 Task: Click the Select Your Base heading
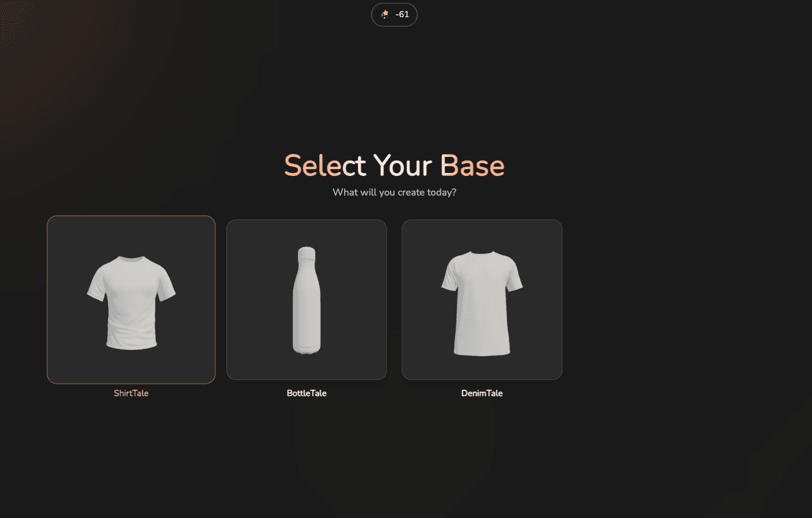tap(394, 166)
